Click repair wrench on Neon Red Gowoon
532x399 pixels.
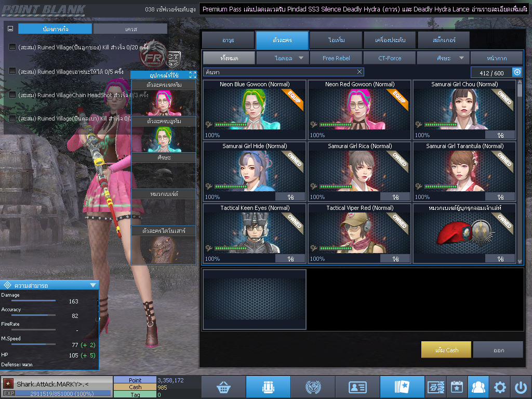pyautogui.click(x=314, y=125)
